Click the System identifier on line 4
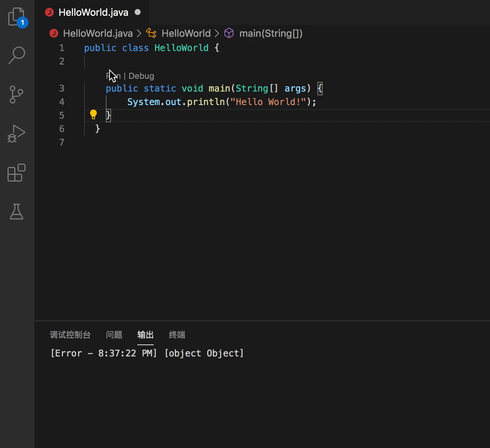This screenshot has width=490, height=448. pyautogui.click(x=144, y=102)
